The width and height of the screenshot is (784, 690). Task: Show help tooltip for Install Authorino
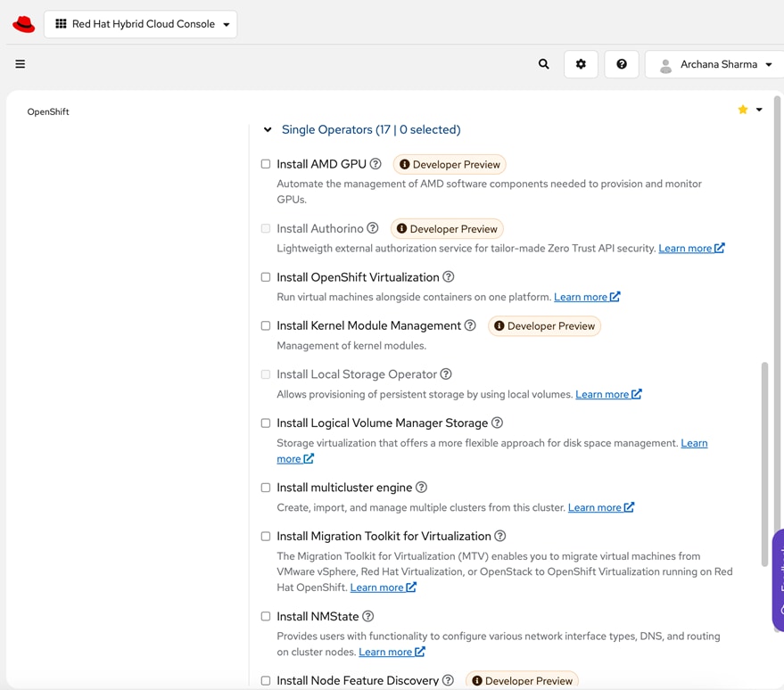(x=373, y=228)
